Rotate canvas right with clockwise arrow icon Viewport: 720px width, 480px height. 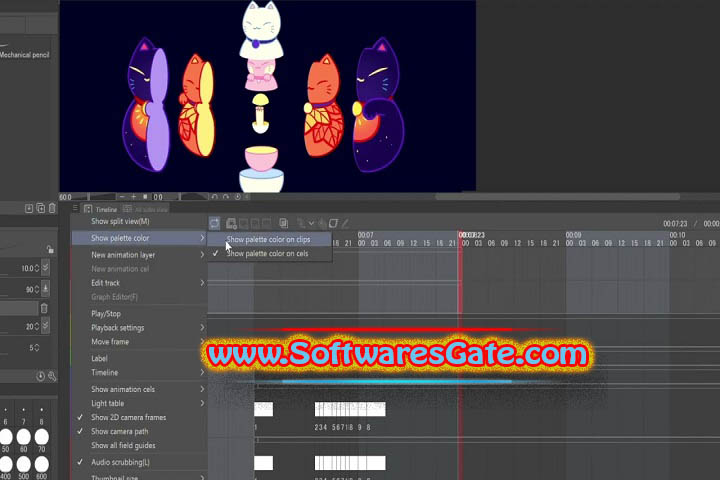point(226,197)
